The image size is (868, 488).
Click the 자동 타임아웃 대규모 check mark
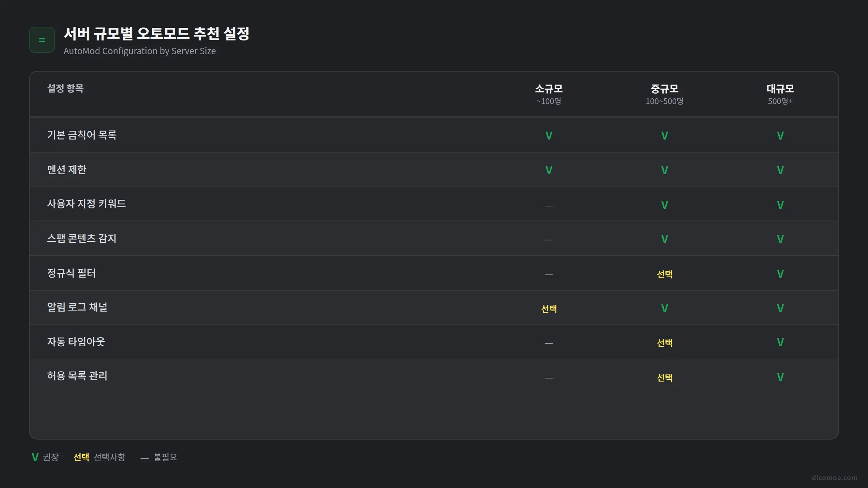tap(780, 342)
